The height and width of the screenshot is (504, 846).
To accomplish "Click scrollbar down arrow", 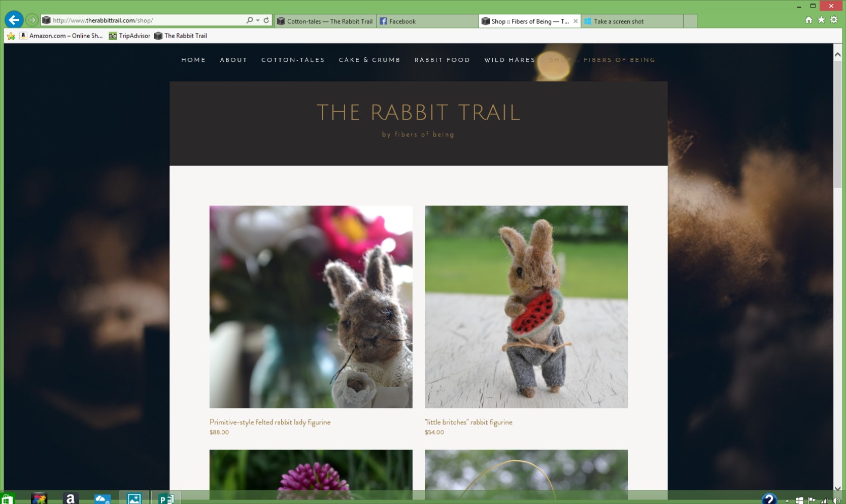I will (x=837, y=488).
